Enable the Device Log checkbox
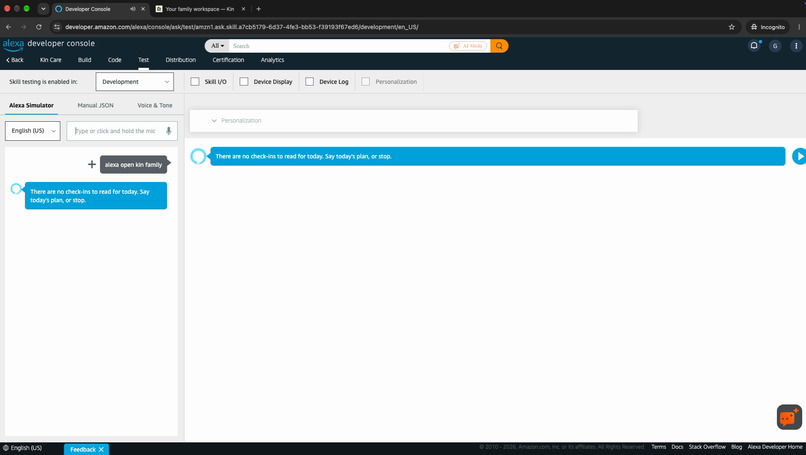This screenshot has width=806, height=455. (x=309, y=82)
